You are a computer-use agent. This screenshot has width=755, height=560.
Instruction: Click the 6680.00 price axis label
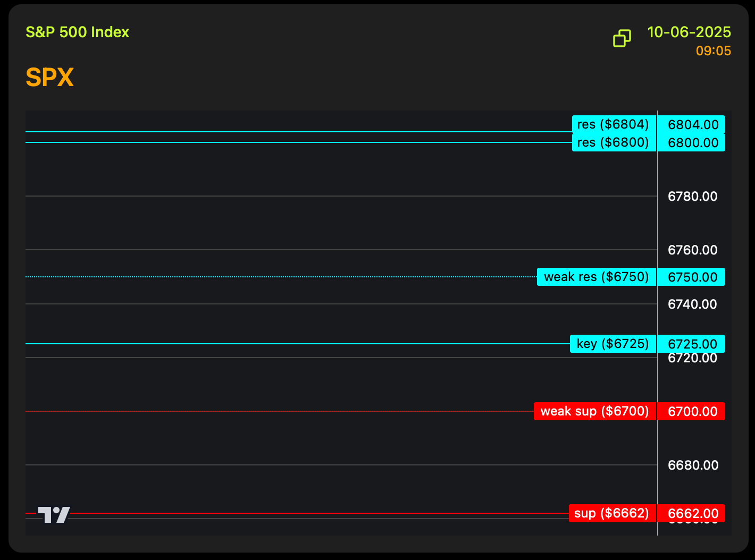(692, 465)
